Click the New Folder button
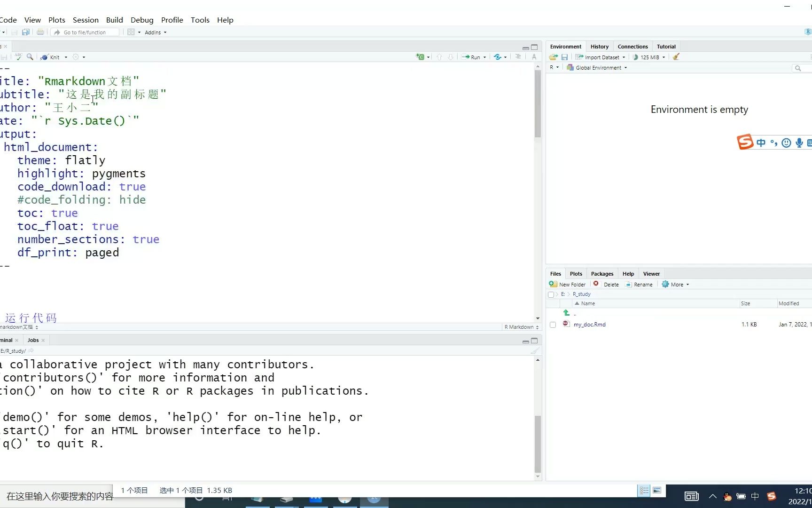 (567, 284)
